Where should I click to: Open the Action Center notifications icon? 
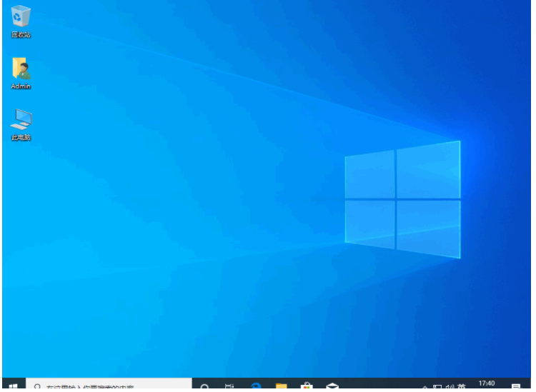(515, 387)
